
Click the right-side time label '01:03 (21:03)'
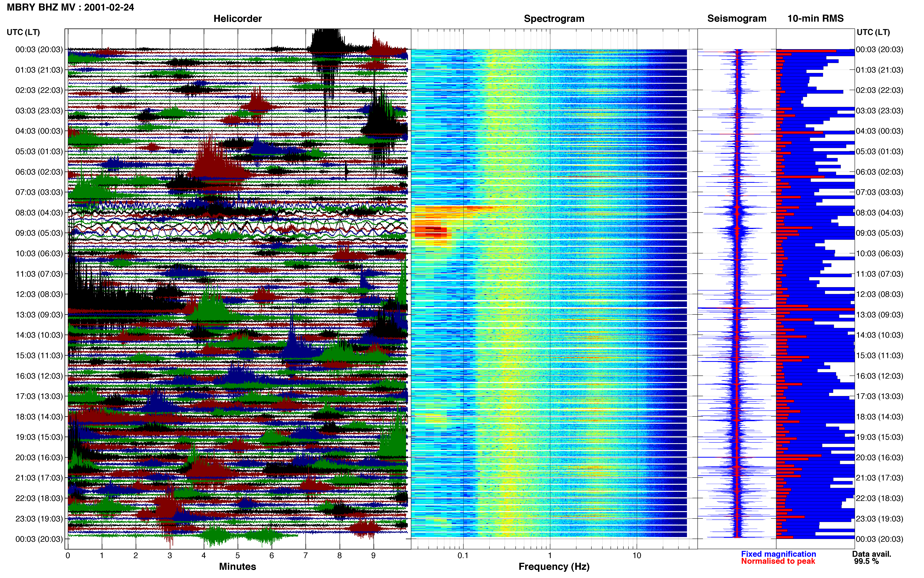coord(880,70)
